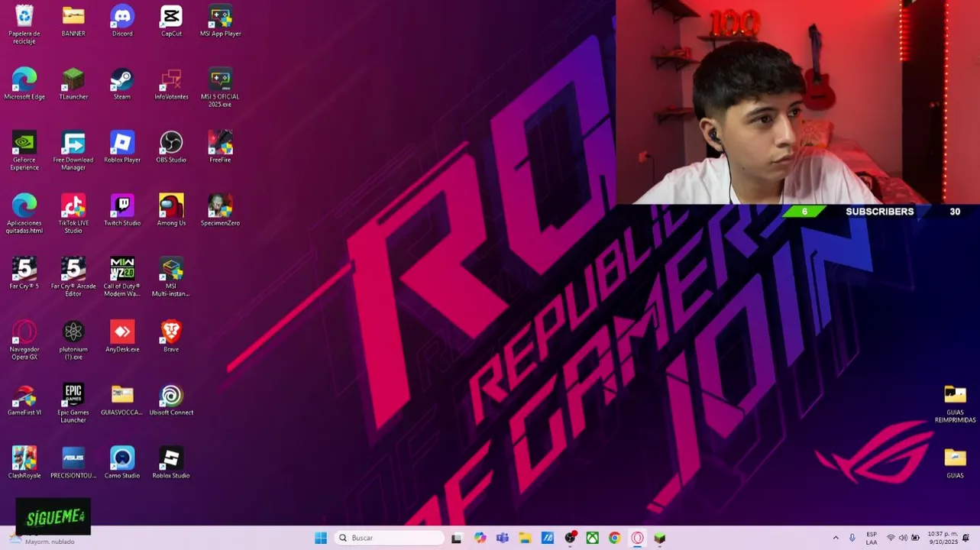Open GUIAS REIMPRIMIDAS folder
Screen dimensions: 980x550
(x=955, y=403)
